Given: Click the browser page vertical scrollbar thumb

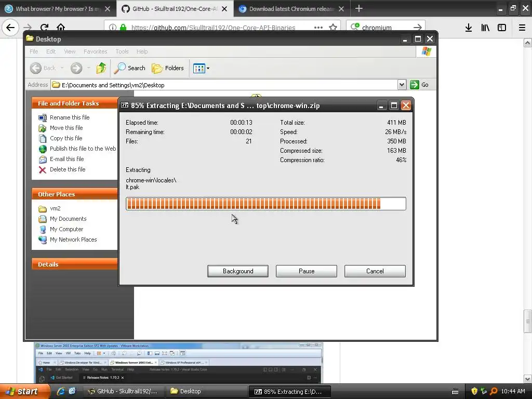Looking at the screenshot, I should (x=527, y=321).
